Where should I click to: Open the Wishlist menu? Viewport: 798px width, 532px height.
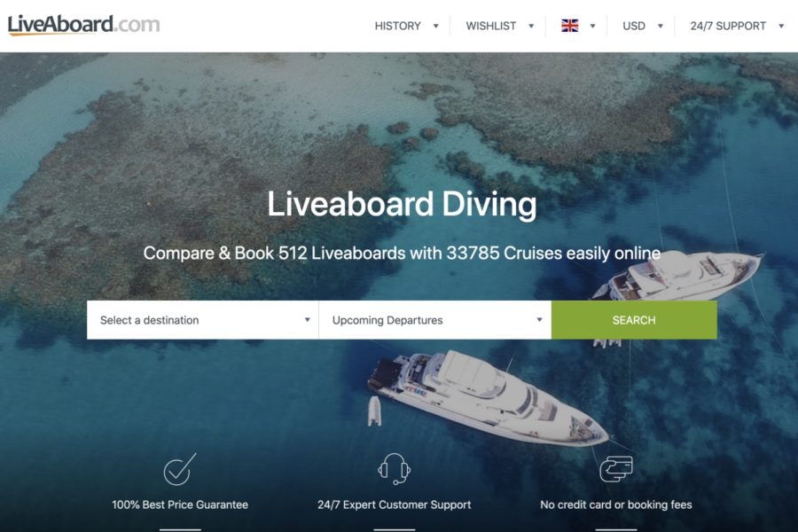coord(490,26)
